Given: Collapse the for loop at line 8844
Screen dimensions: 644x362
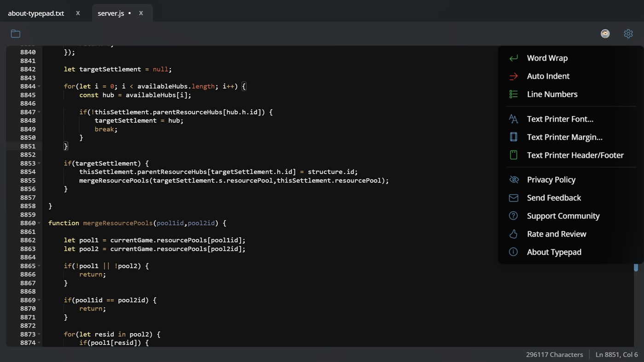Looking at the screenshot, I should coord(40,86).
